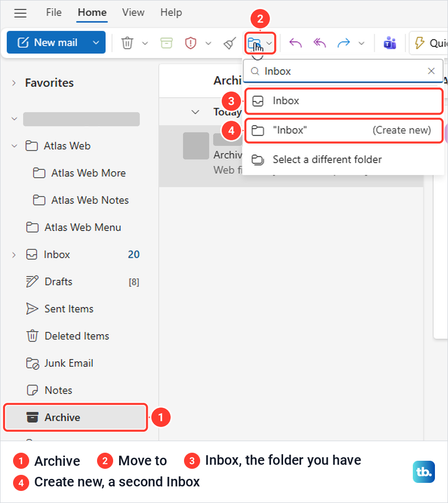Forward the message with the arrow icon

(343, 43)
